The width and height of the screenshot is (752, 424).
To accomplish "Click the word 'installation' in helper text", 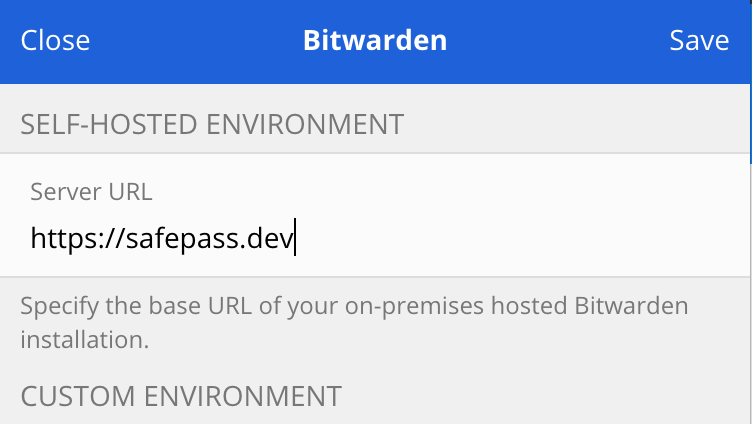I will click(x=84, y=339).
